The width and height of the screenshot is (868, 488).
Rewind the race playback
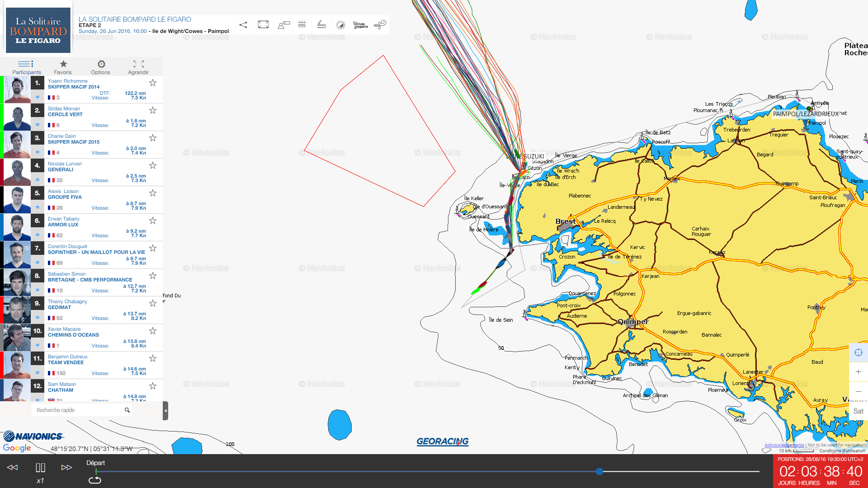[x=13, y=467]
